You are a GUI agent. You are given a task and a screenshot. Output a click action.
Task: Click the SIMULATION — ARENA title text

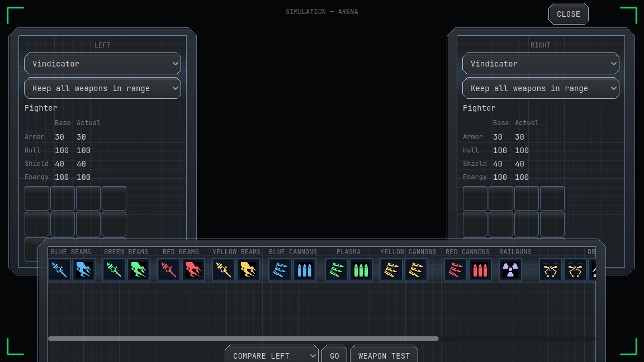[x=322, y=12]
